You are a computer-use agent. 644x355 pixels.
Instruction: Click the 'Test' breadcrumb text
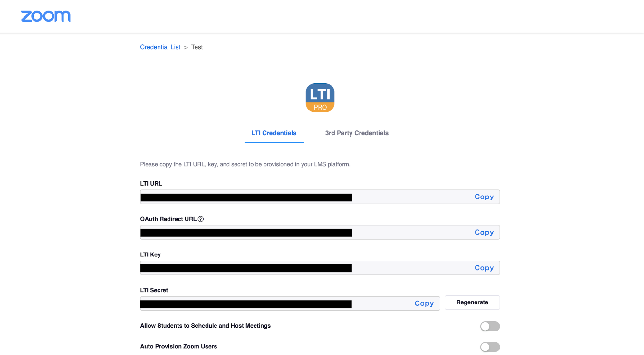coord(197,47)
